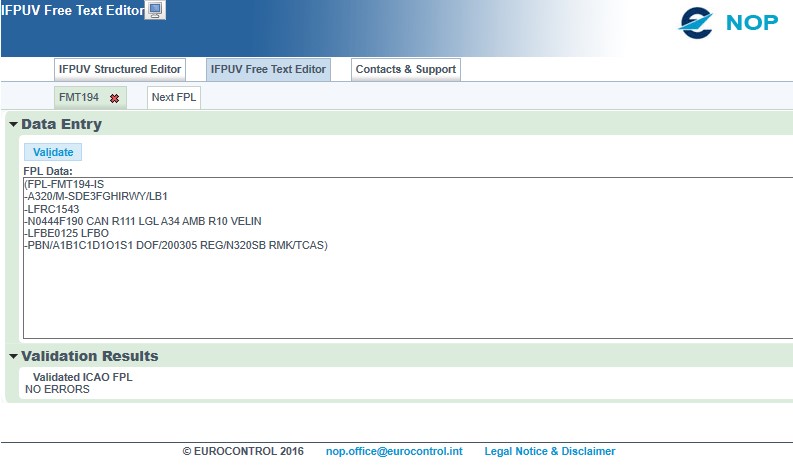Click the PBN/A1B1C1D1O1S1 remarks line
The width and height of the screenshot is (793, 476).
coord(176,245)
